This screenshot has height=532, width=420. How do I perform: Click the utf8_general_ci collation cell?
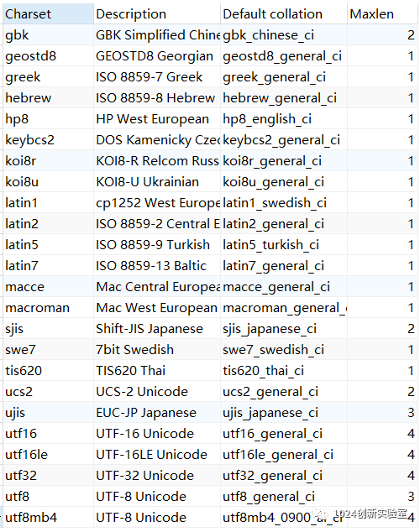[x=284, y=497]
